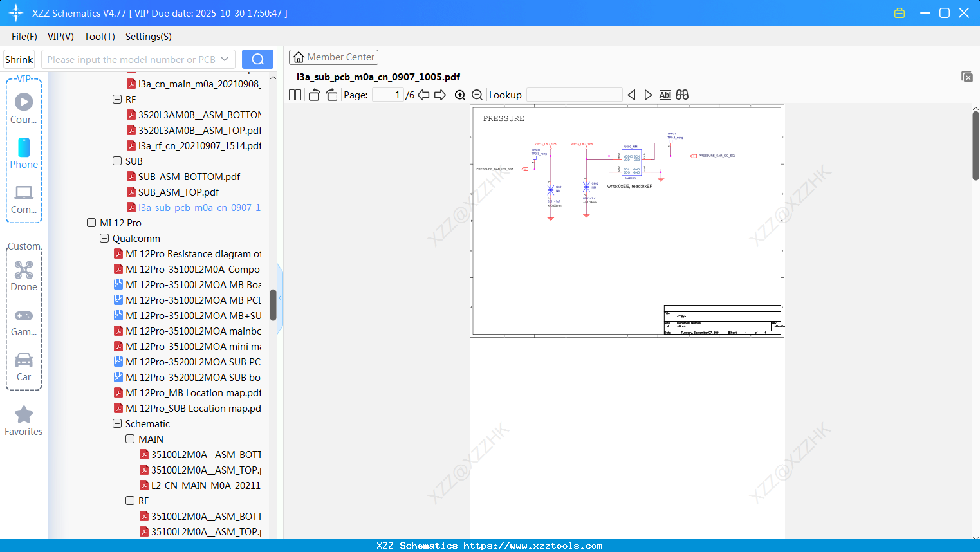
Task: Rotate the PDF clockwise
Action: (331, 95)
